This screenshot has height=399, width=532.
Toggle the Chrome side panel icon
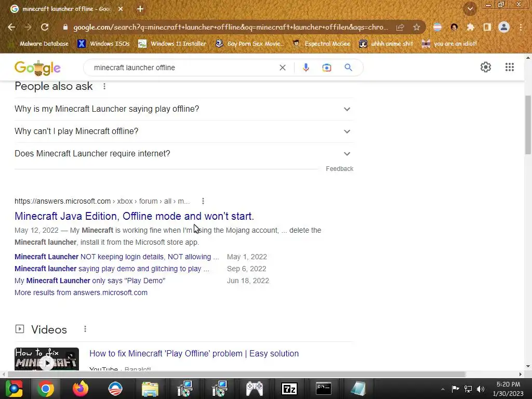[x=487, y=27]
